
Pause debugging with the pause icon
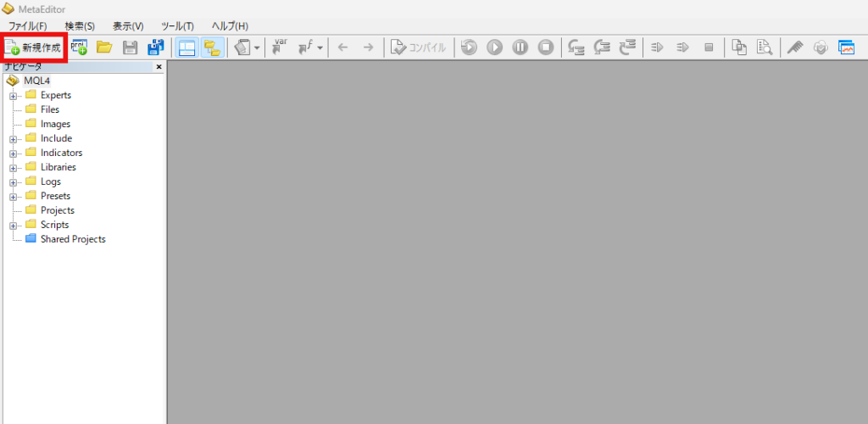coord(520,47)
